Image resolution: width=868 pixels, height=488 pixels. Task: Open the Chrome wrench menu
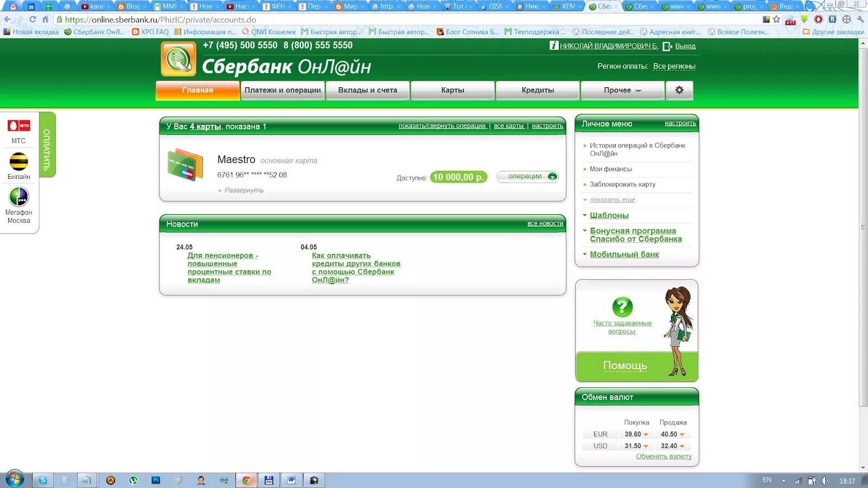coord(860,20)
